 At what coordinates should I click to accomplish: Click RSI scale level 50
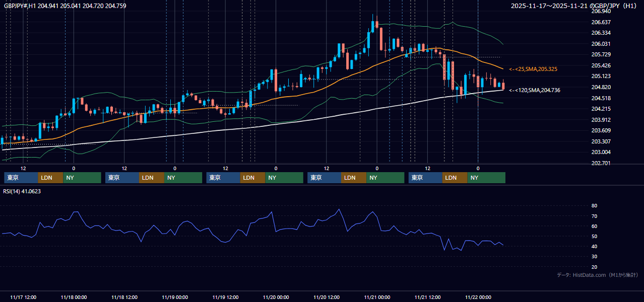[594, 236]
